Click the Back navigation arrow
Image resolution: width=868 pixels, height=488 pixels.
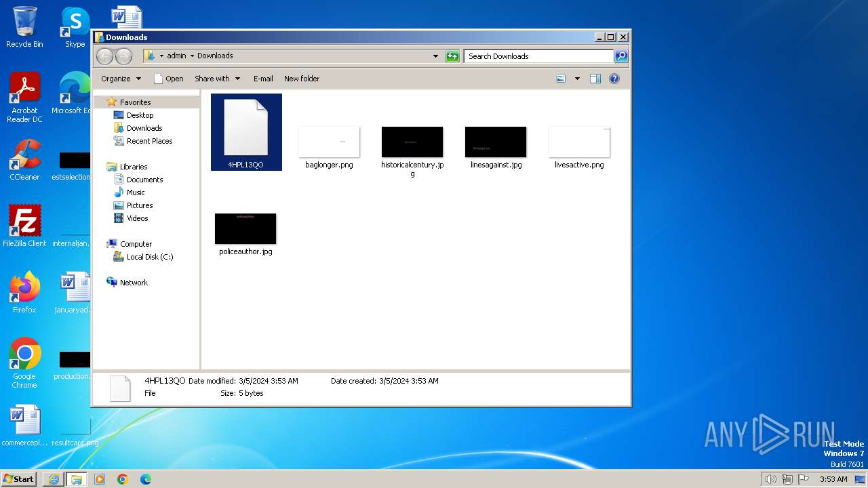[x=104, y=56]
